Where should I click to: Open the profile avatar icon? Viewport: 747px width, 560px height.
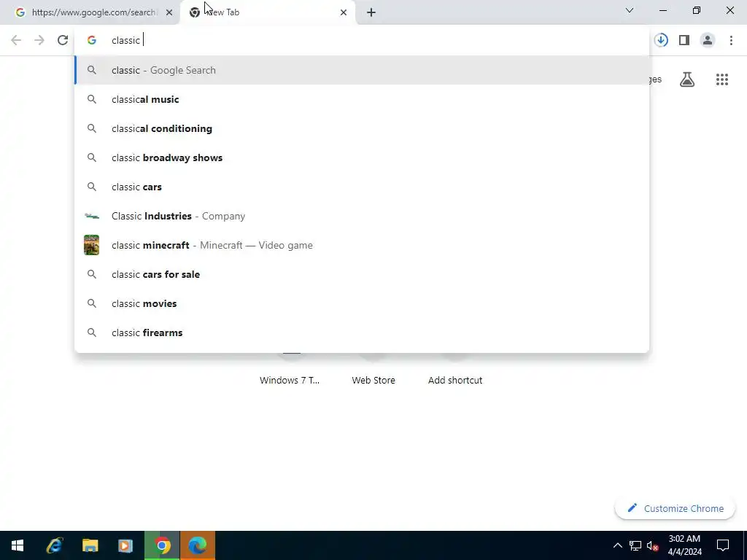708,40
